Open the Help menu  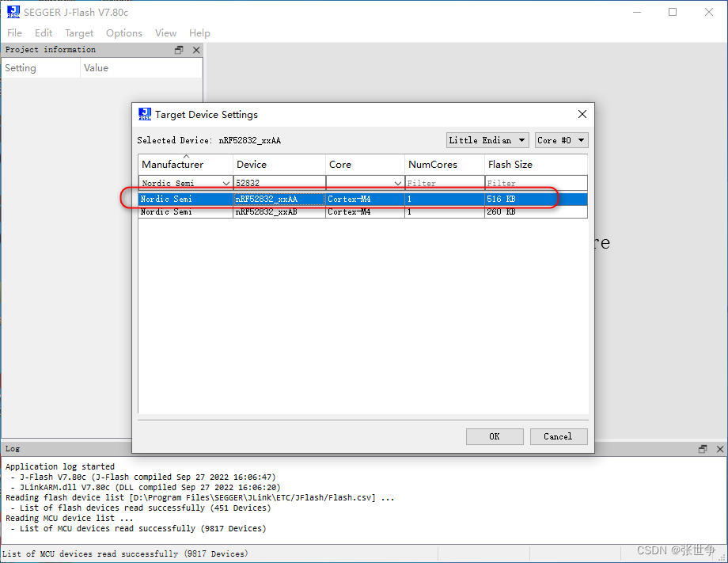[199, 33]
